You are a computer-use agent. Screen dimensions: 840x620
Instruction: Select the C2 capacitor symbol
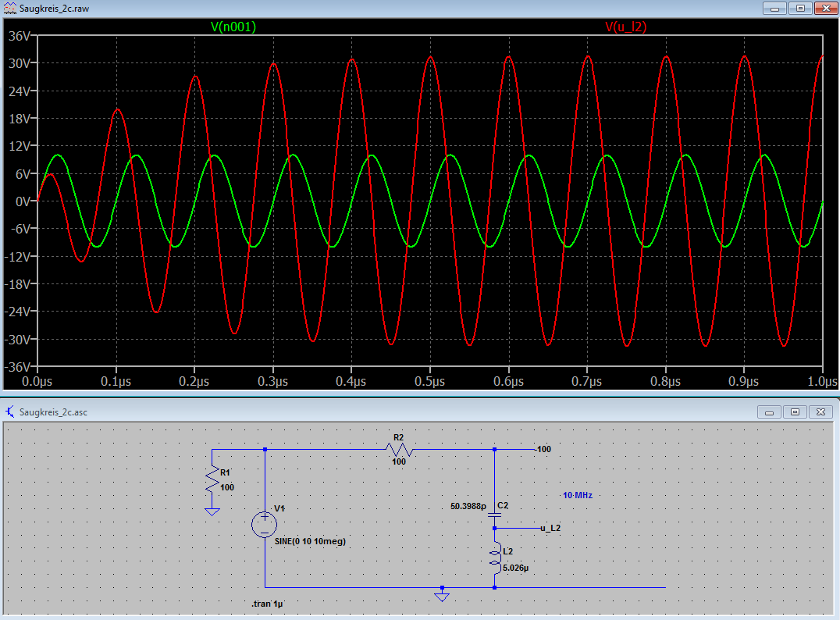[x=494, y=513]
